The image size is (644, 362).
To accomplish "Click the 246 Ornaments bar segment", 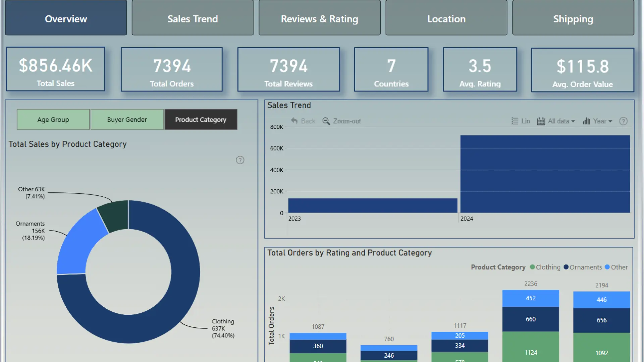I will (389, 355).
